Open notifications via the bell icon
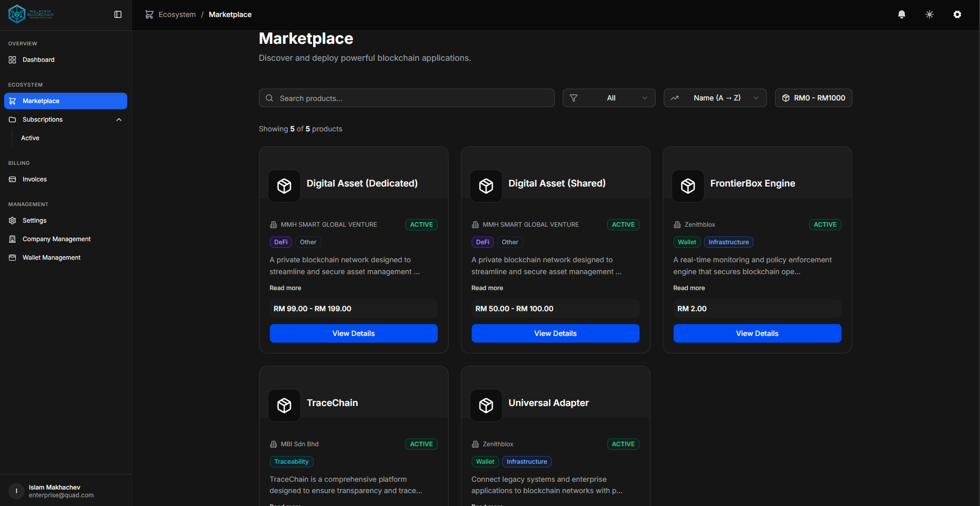Image resolution: width=980 pixels, height=506 pixels. [901, 14]
